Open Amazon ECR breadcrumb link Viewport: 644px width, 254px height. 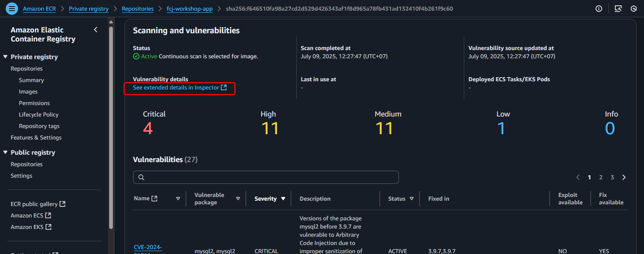coord(39,9)
